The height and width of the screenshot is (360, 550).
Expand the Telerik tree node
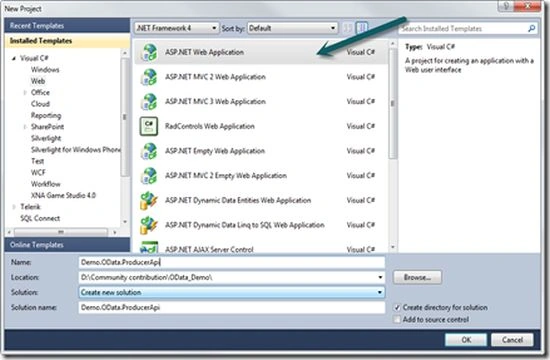(14, 207)
